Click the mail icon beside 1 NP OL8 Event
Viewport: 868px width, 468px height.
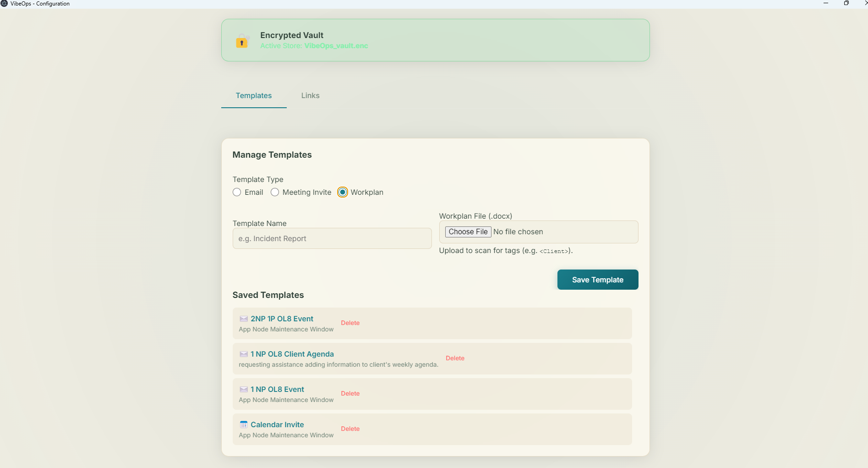pos(243,389)
